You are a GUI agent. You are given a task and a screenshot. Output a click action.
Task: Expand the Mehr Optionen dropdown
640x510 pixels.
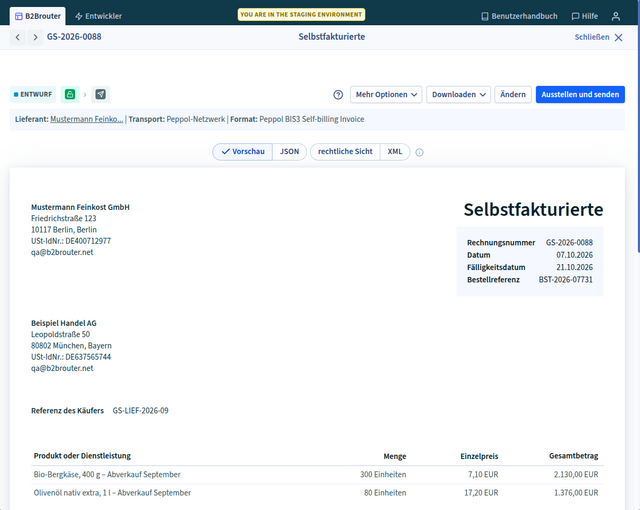[x=386, y=94]
